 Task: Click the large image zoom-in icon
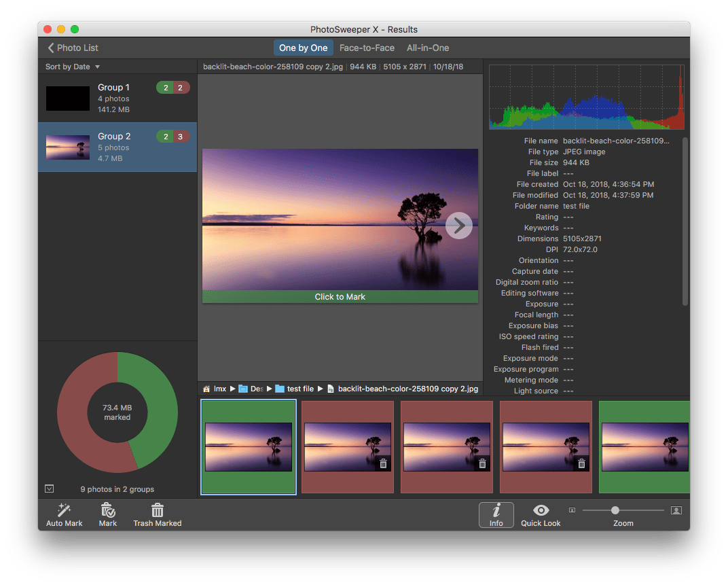676,510
